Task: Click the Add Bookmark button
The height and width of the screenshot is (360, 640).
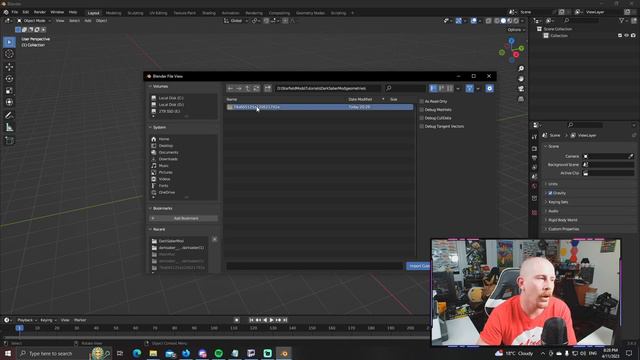Action: click(x=183, y=218)
